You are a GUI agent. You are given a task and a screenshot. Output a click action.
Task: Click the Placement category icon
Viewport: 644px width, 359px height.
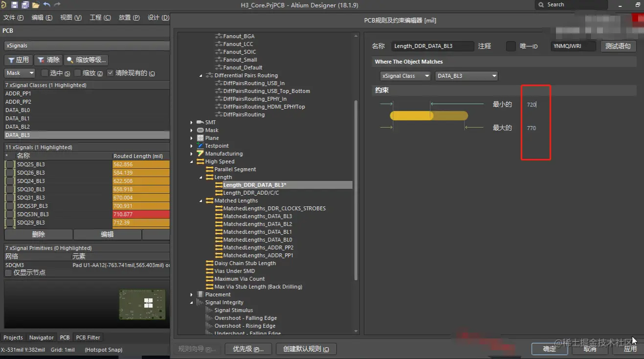200,294
